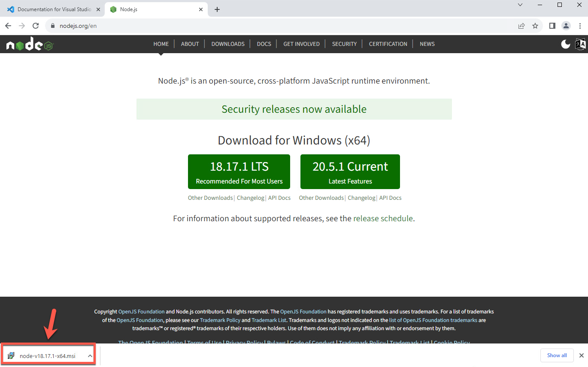
Task: Open the tab search dropdown chevron
Action: point(520,5)
